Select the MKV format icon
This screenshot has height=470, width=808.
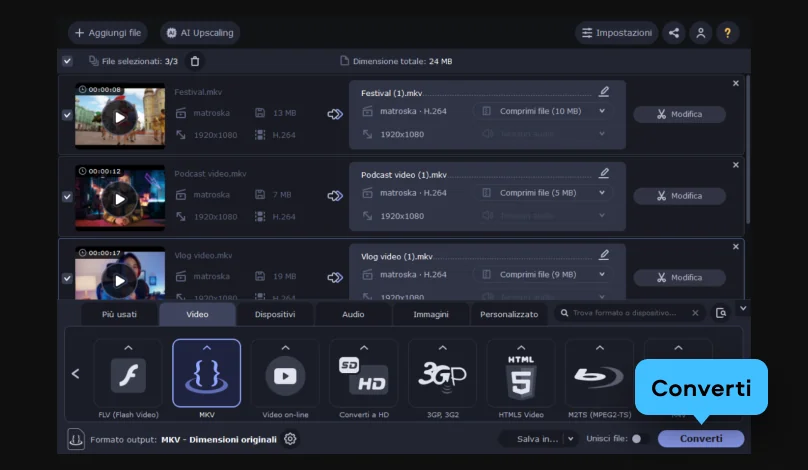click(x=206, y=374)
